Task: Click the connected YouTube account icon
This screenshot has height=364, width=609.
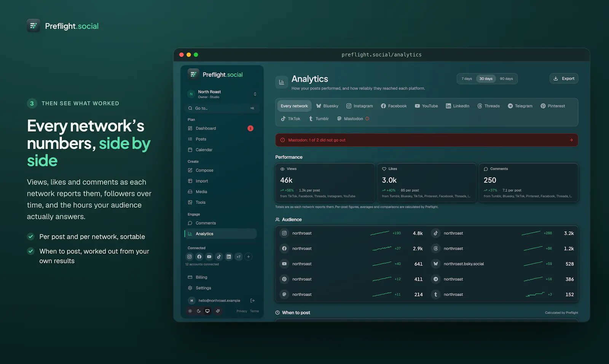Action: tap(209, 256)
